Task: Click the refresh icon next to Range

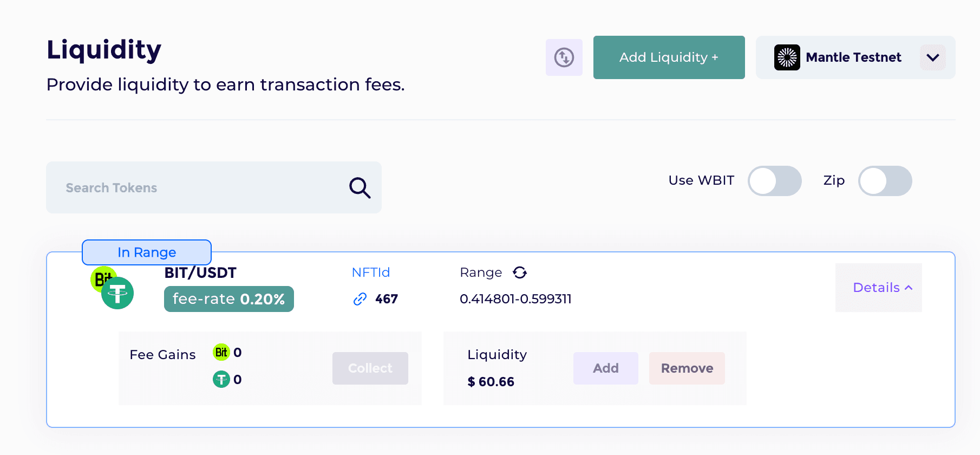Action: point(520,272)
